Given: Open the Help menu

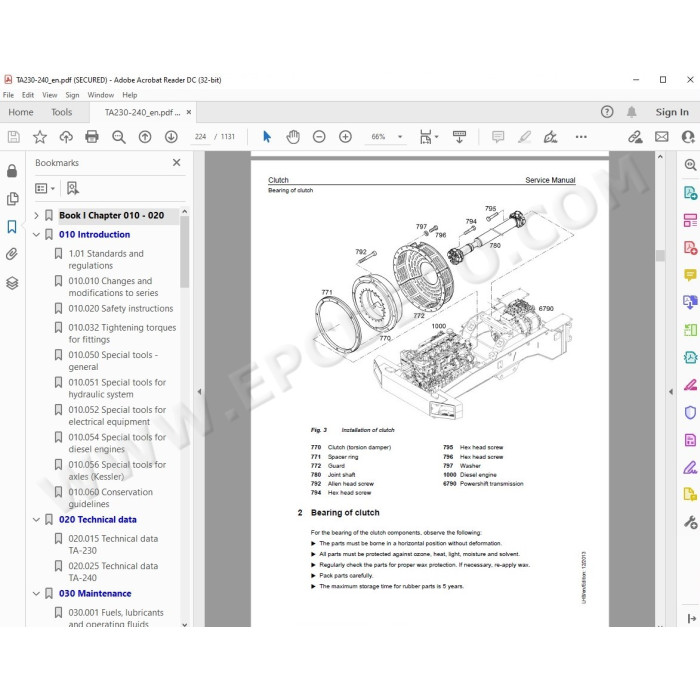Looking at the screenshot, I should (129, 95).
